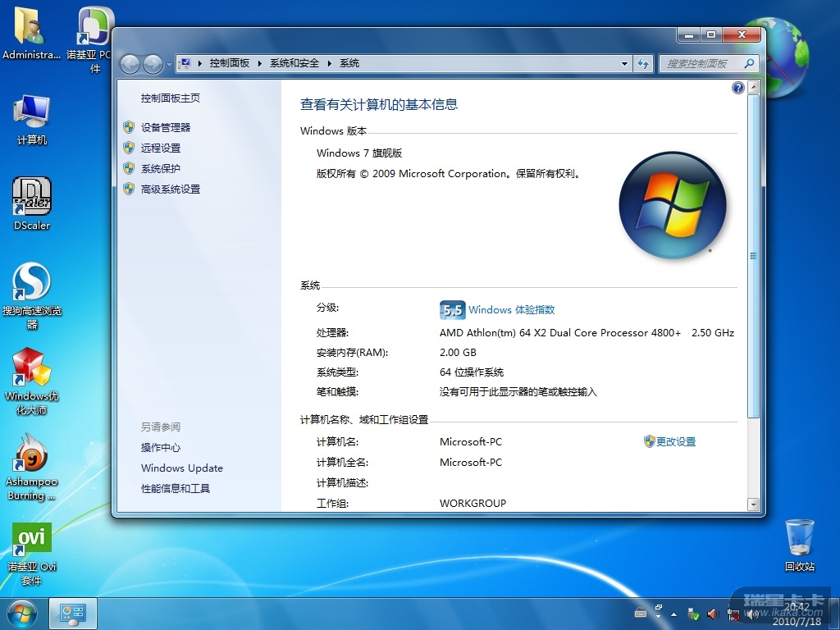Expand breadcrumb arrow after 系统和安全
The height and width of the screenshot is (630, 840).
tap(329, 63)
